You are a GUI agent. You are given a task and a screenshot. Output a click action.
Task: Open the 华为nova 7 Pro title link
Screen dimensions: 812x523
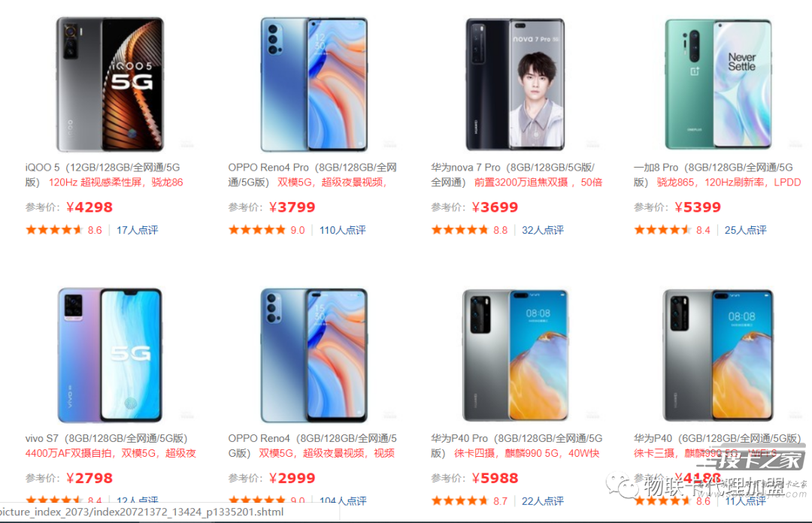coord(517,175)
